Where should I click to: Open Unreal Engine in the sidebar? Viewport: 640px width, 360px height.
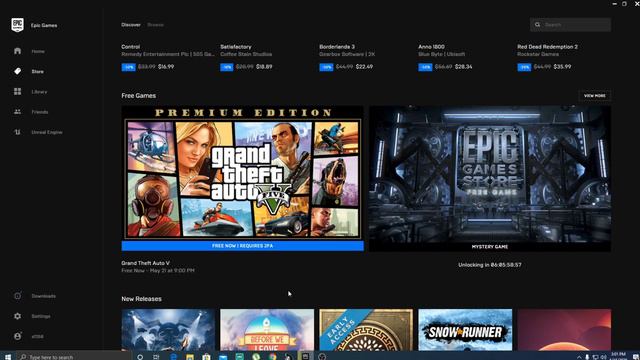pos(47,132)
